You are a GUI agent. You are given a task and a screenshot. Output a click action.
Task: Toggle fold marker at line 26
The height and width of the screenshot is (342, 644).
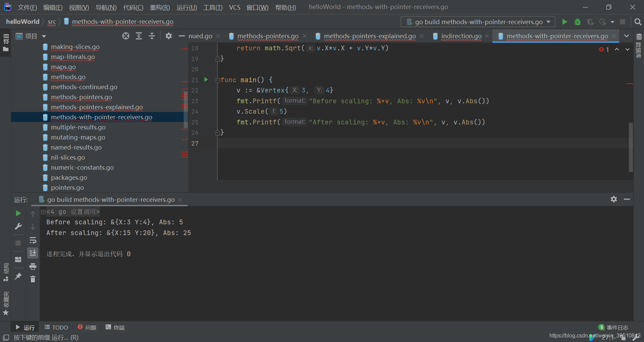coord(218,132)
